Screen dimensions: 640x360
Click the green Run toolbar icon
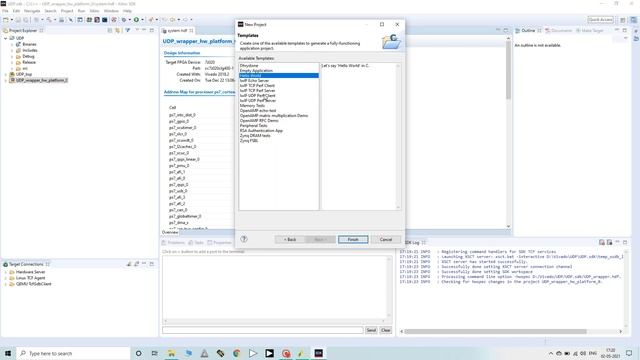pos(136,20)
